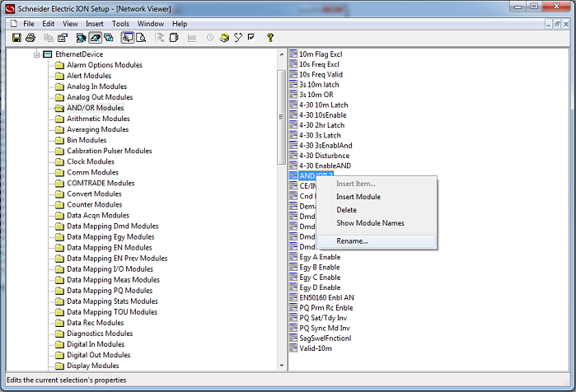Click the module icon beside Valid-10m
Viewport: 576px width, 392px height.
click(293, 348)
